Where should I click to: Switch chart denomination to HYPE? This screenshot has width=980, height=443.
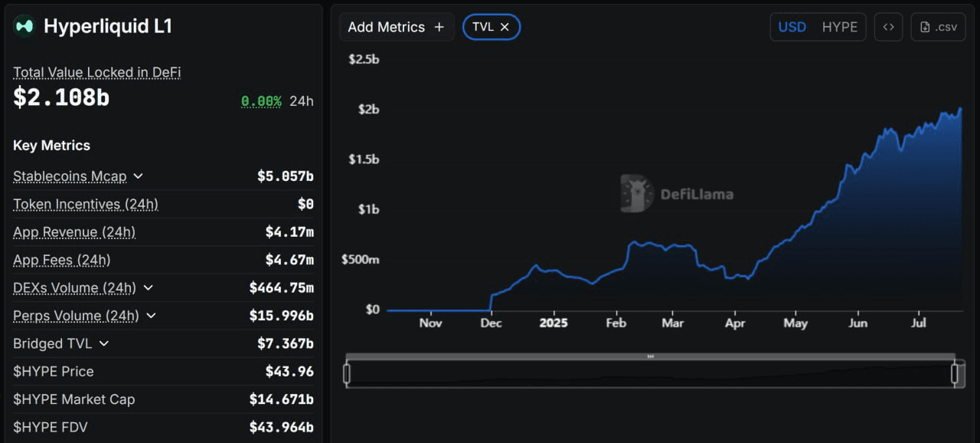[x=840, y=27]
